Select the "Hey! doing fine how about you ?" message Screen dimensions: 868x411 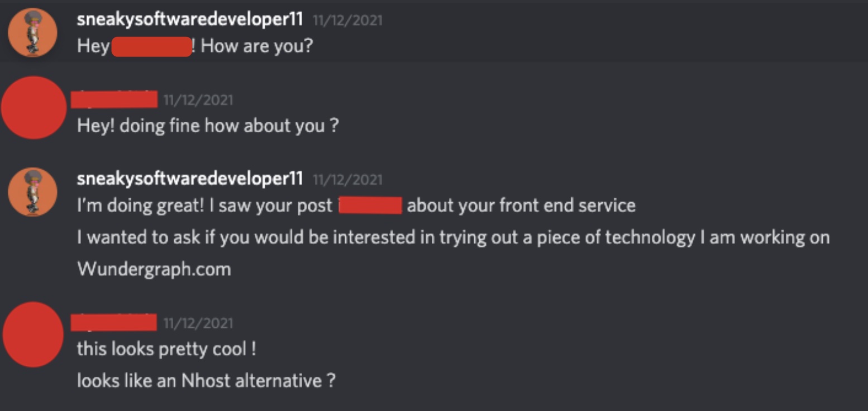coord(208,125)
